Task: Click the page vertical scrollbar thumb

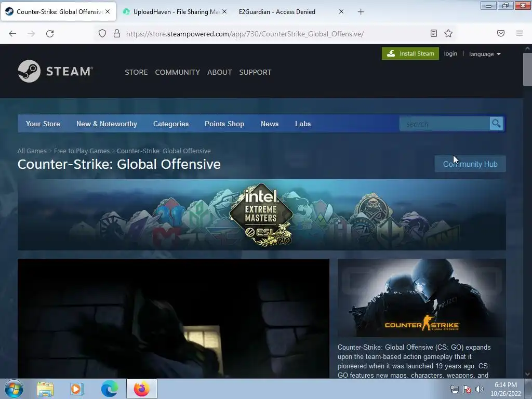Action: coord(528,69)
